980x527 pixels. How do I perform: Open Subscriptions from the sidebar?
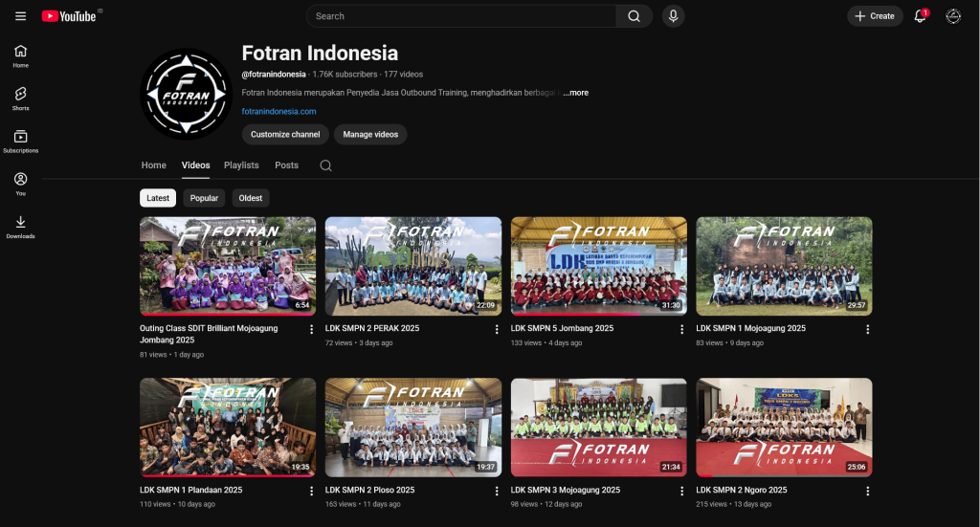[x=20, y=142]
